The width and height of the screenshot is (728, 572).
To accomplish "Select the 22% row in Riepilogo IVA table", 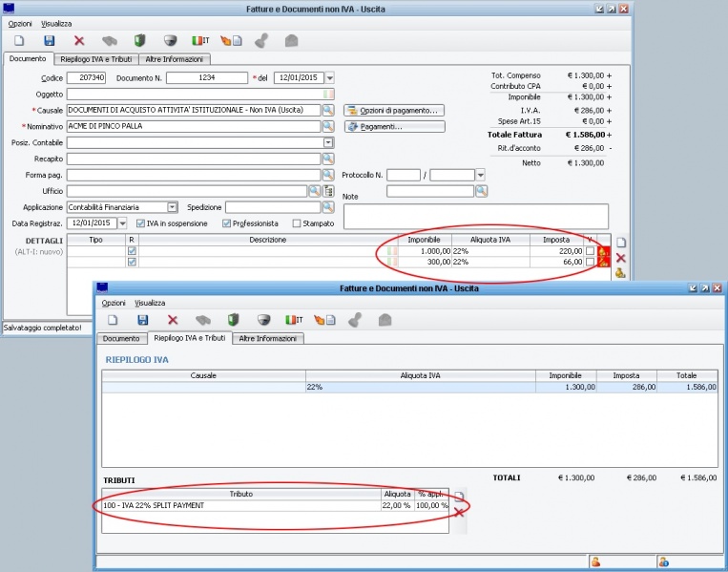I will pyautogui.click(x=410, y=388).
